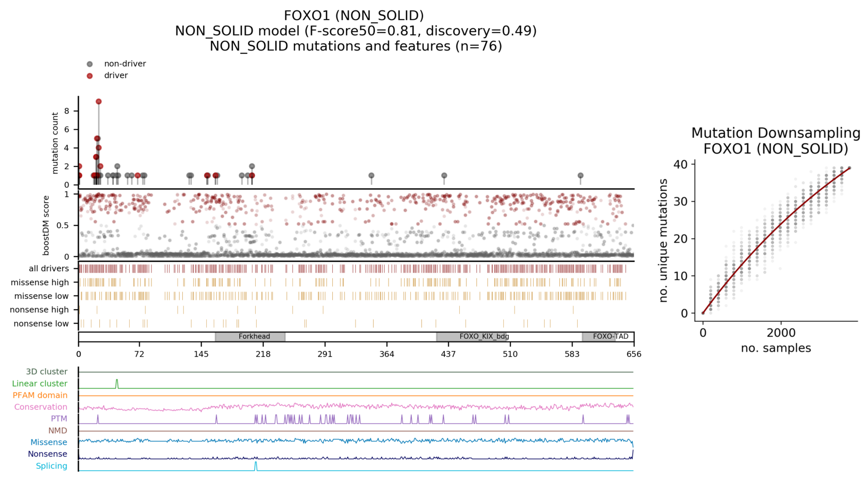Click the 'nonsense low' row label

41,323
